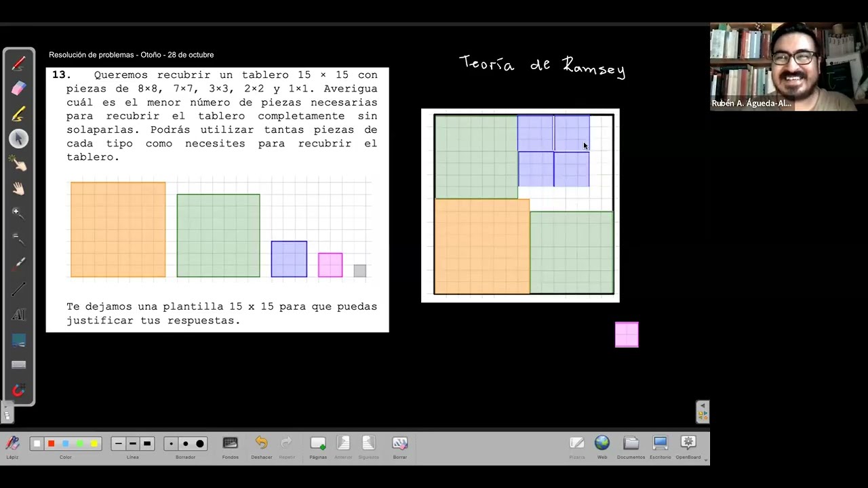Pick the white pen color
The width and height of the screenshot is (868, 488).
point(37,444)
